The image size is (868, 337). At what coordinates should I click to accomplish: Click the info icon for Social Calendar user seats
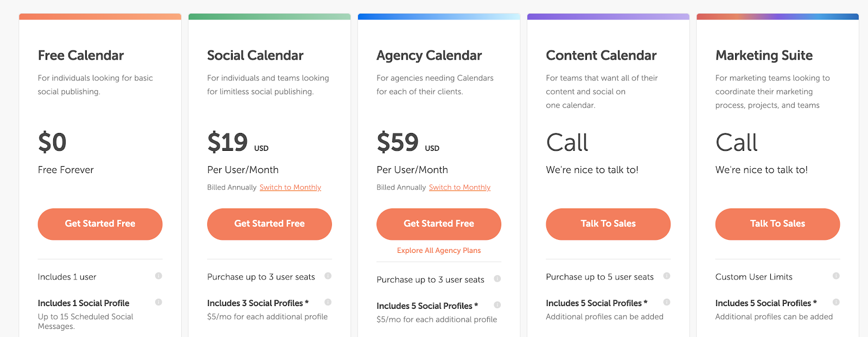328,276
